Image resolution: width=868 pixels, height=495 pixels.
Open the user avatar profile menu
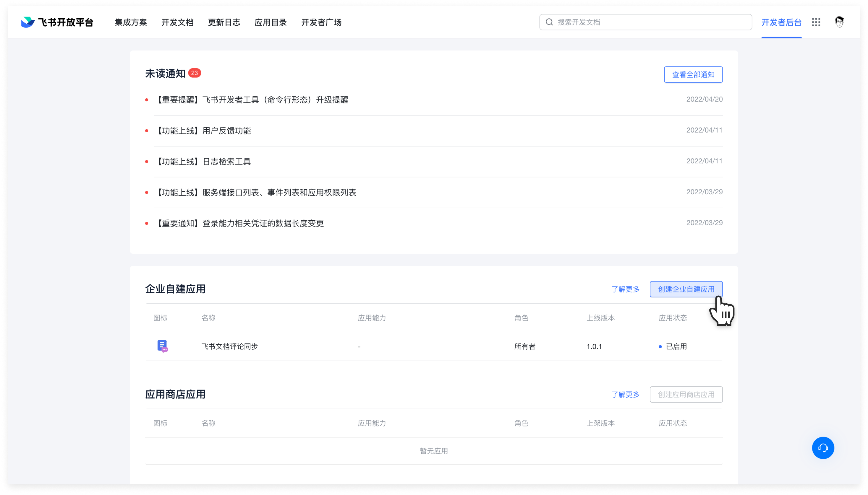point(839,22)
